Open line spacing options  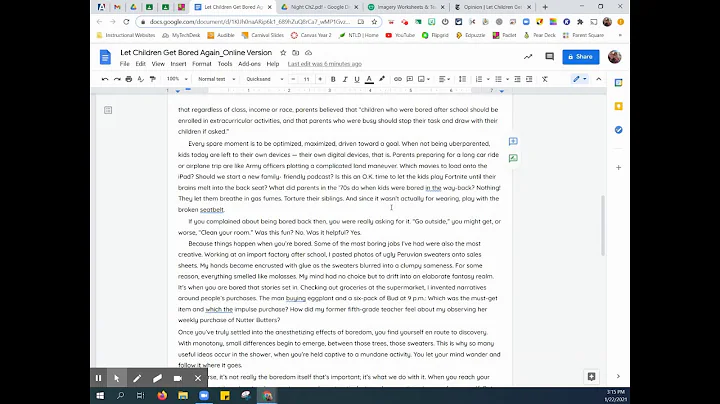462,79
